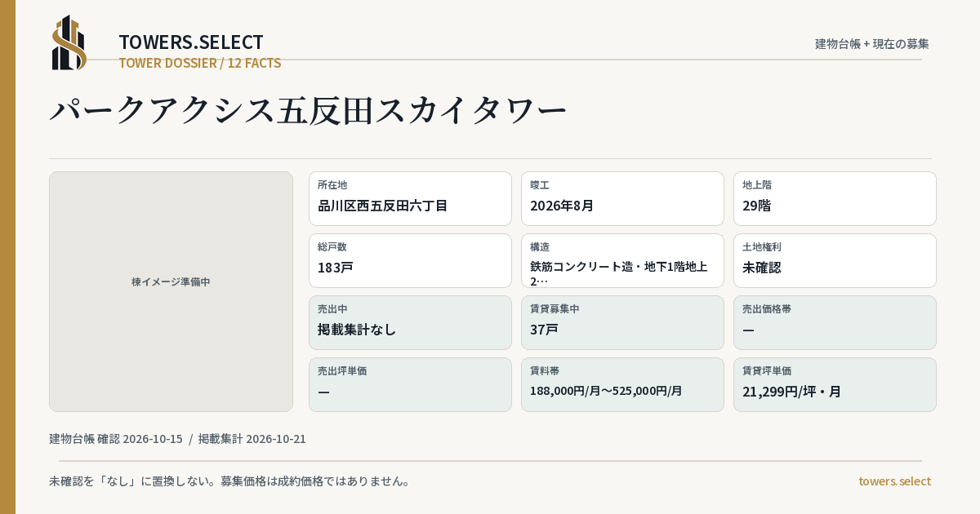This screenshot has height=514, width=980.
Task: Select the 売出坪単価 card
Action: pyautogui.click(x=410, y=384)
